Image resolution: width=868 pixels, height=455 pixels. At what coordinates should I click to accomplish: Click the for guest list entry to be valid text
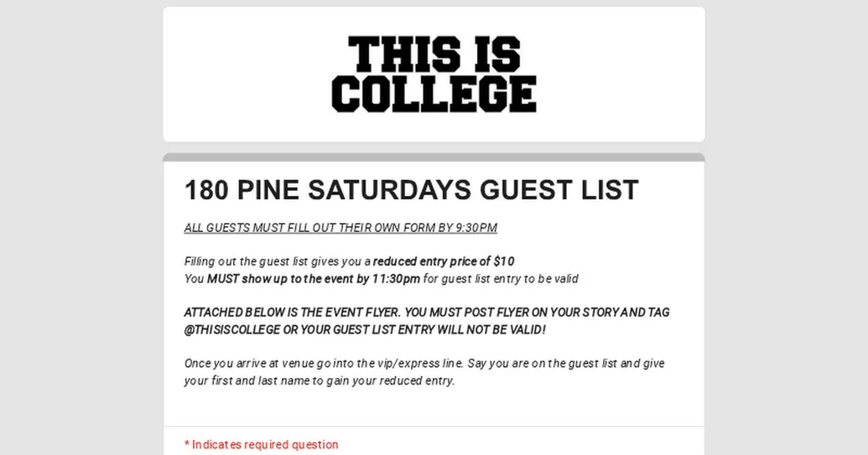(x=501, y=279)
